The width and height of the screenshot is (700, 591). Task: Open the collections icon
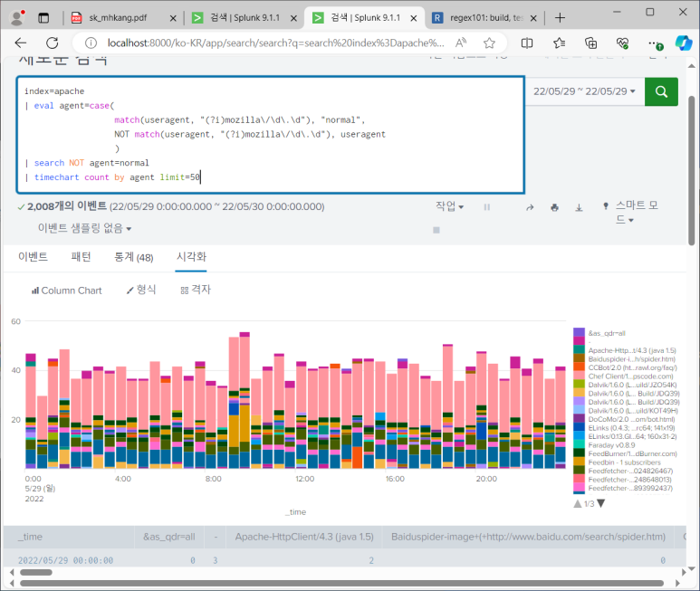pyautogui.click(x=590, y=43)
